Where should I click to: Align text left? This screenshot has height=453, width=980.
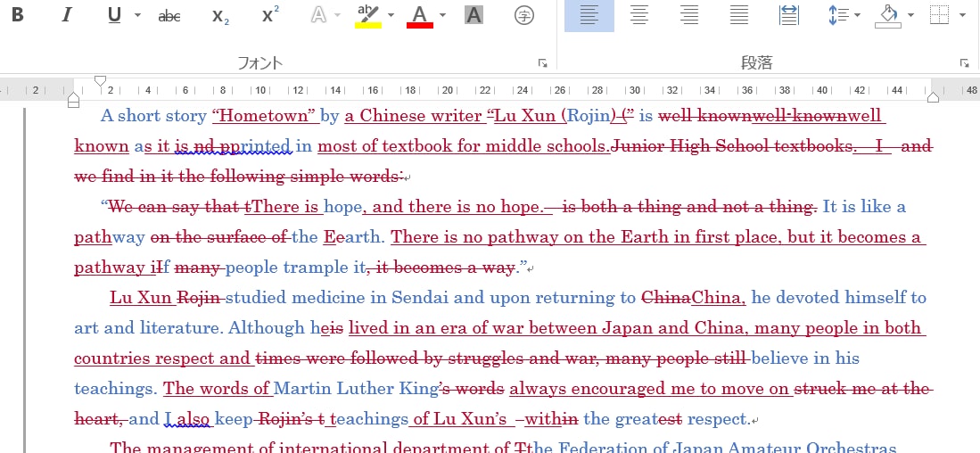tap(589, 15)
